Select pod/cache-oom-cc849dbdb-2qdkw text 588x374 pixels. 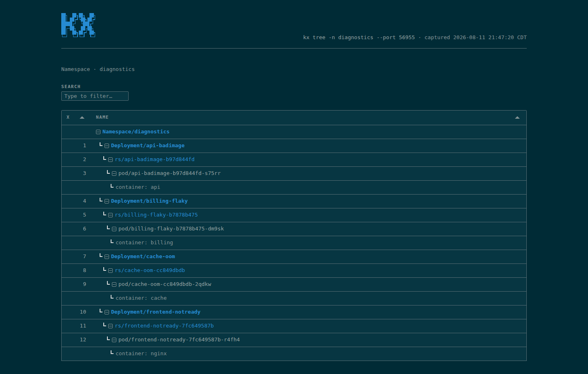165,284
